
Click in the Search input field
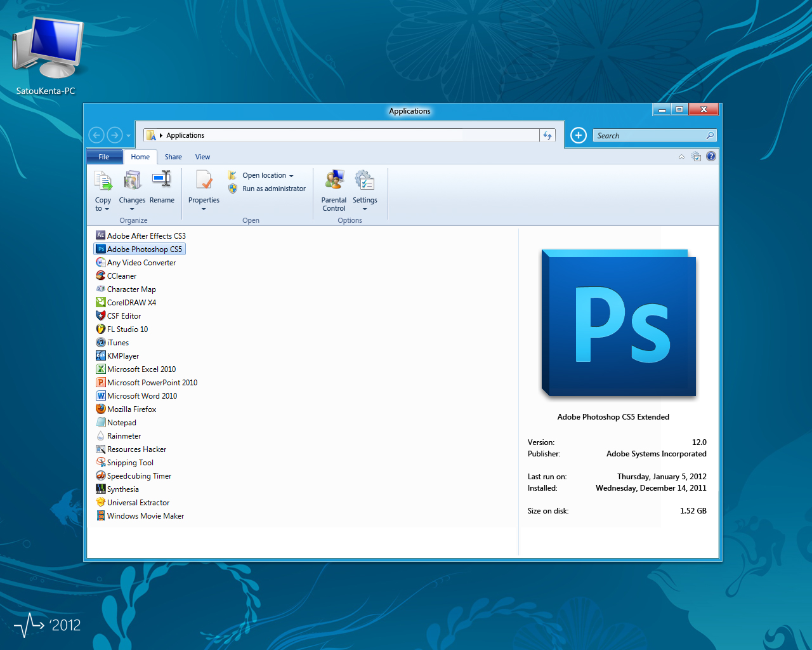(655, 135)
